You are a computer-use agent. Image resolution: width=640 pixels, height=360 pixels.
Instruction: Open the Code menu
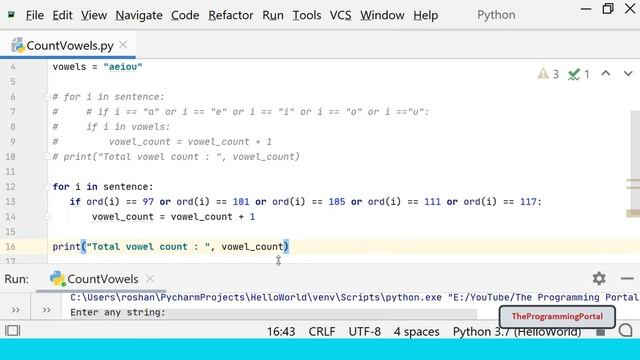point(185,15)
